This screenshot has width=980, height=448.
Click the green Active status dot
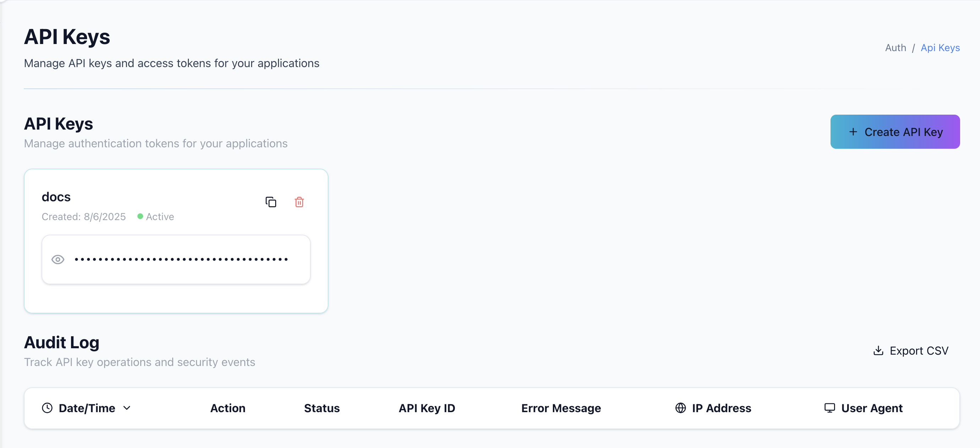tap(140, 217)
